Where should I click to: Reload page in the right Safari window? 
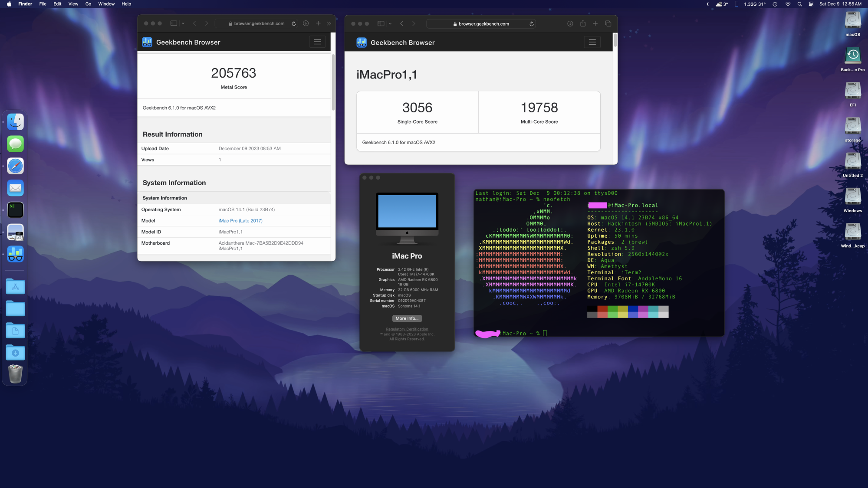532,24
